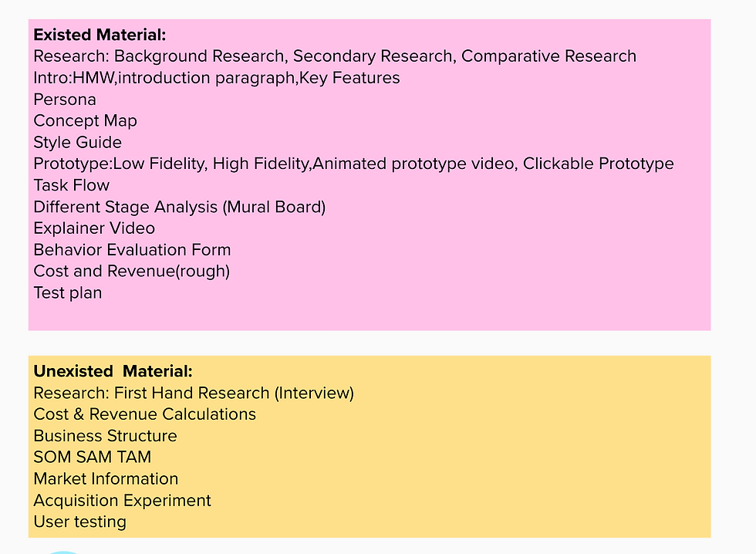
Task: Select the Persona line in pink note
Action: tap(65, 100)
